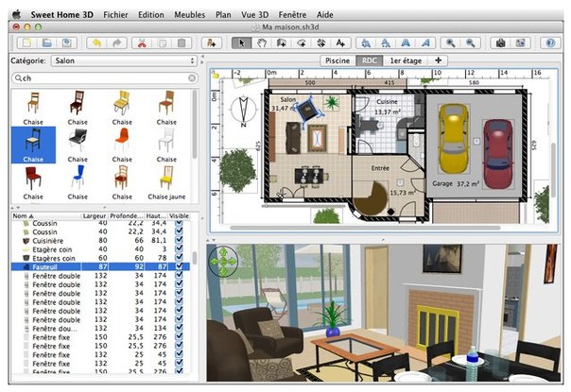
Task: Click the Visible column header
Action: click(179, 216)
